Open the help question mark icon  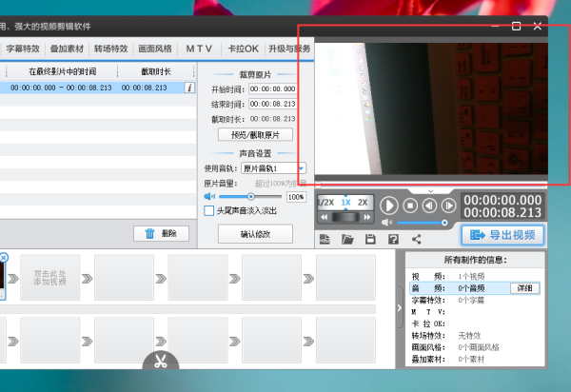[x=393, y=239]
